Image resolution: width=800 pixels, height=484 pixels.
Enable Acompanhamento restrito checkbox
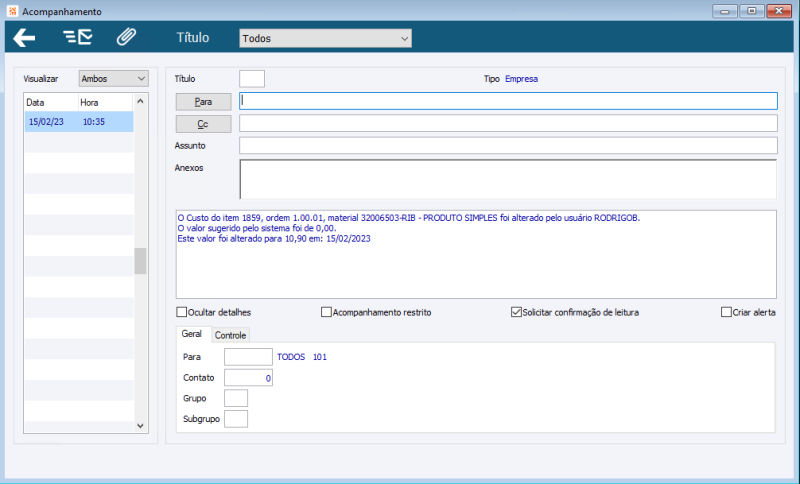pyautogui.click(x=326, y=312)
